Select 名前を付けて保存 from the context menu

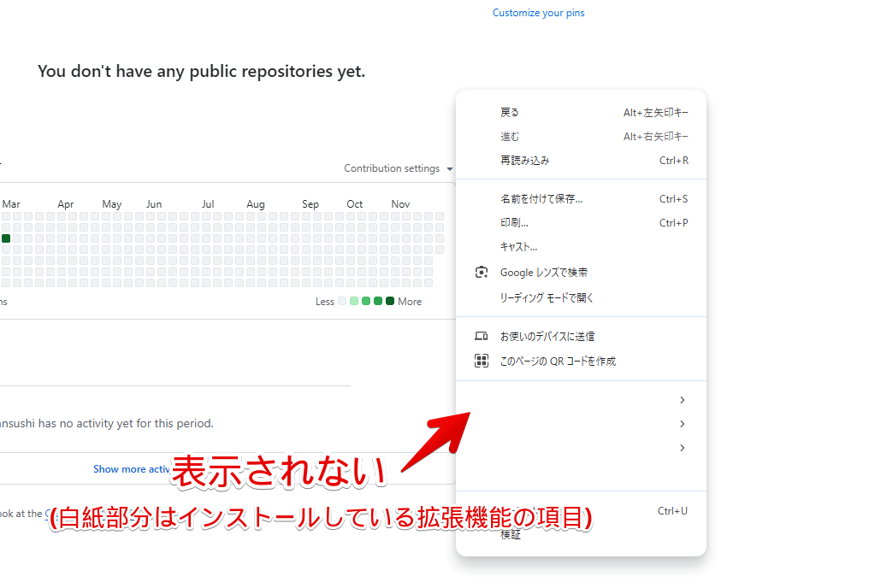(x=539, y=198)
